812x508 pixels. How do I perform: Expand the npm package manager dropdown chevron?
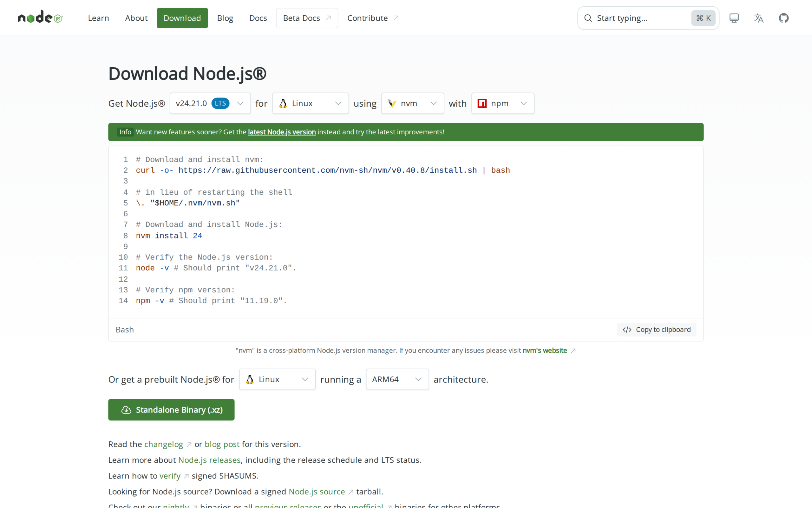tap(524, 104)
